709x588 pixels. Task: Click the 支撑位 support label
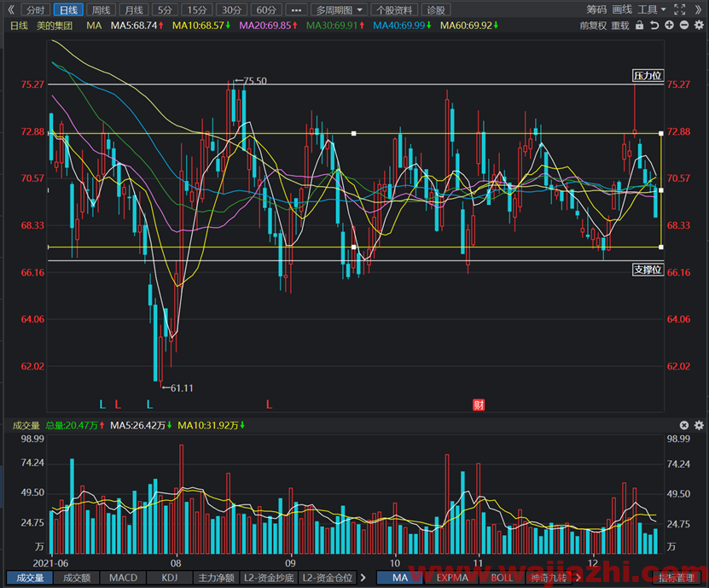pyautogui.click(x=648, y=270)
